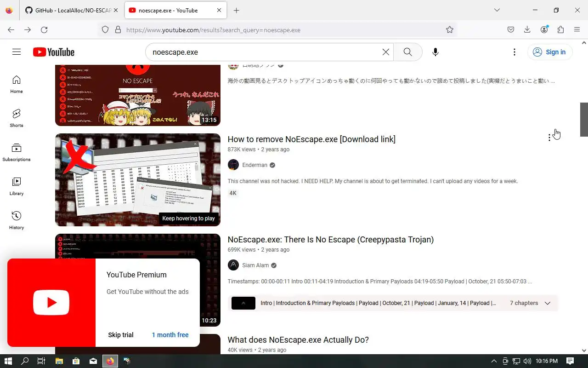Open Home in the sidebar

(x=17, y=85)
